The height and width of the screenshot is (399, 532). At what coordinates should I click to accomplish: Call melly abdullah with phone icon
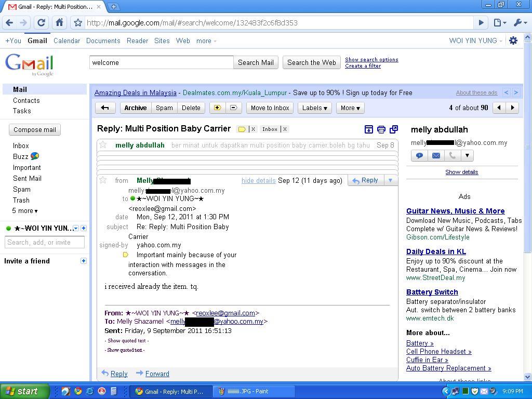click(x=453, y=156)
